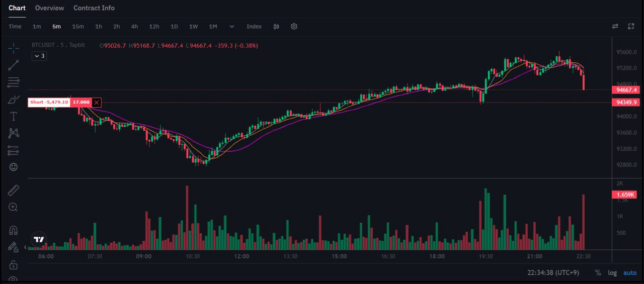Toggle auto scale on price axis
644x284 pixels.
point(630,272)
